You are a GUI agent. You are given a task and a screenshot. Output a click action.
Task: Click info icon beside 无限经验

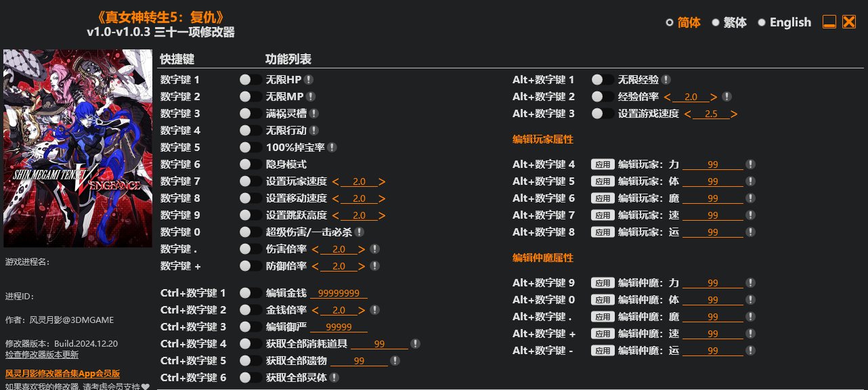(x=666, y=80)
